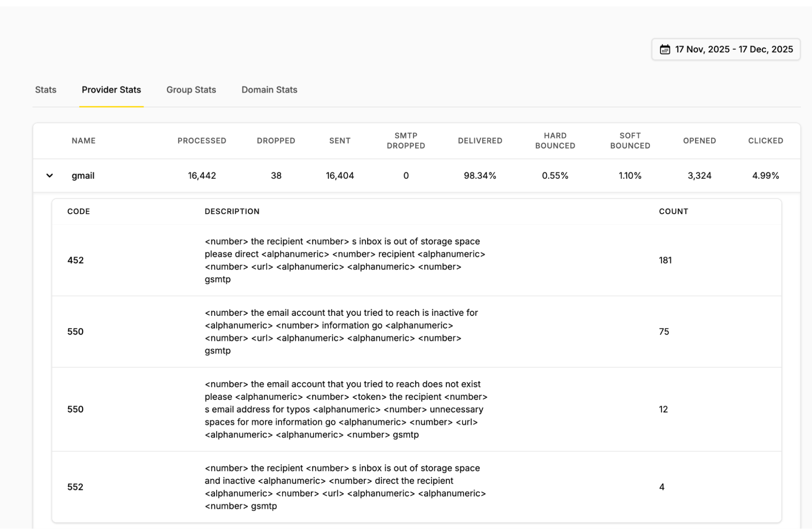The image size is (812, 529).
Task: Click the DROPPED column header
Action: (x=276, y=140)
